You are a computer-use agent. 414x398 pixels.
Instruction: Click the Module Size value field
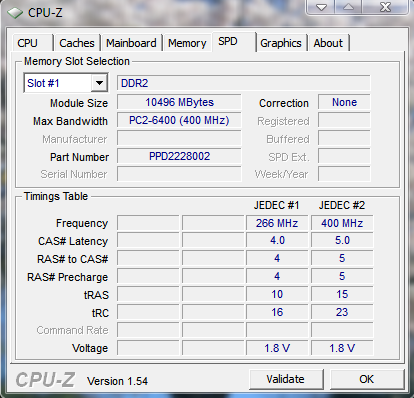pos(179,102)
